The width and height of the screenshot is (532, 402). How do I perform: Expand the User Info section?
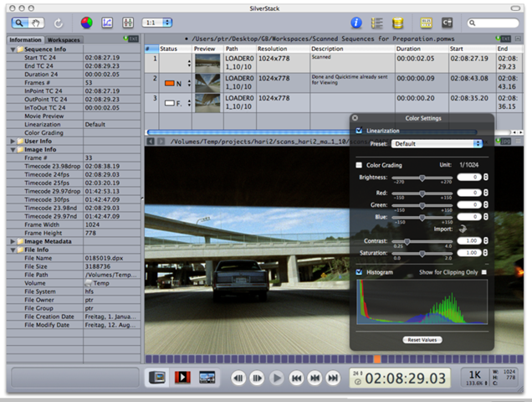(13, 141)
